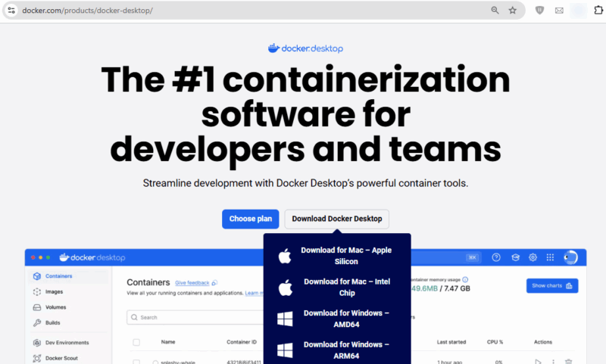This screenshot has width=606, height=364.
Task: Open the zoom magnifier icon in address bar
Action: tap(495, 11)
